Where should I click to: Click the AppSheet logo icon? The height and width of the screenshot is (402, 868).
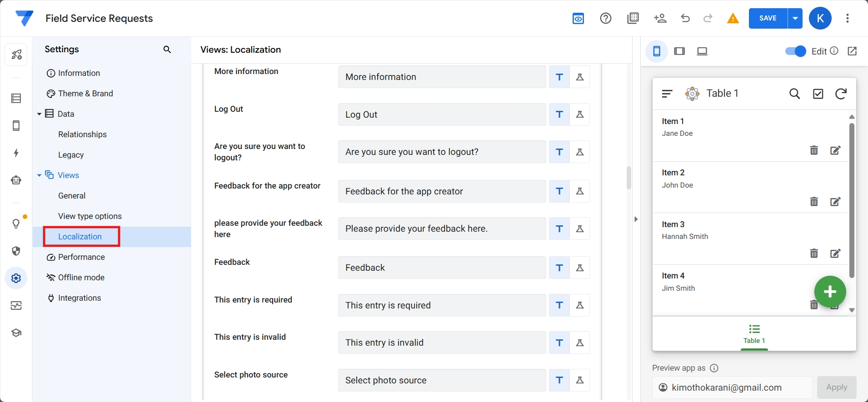point(24,18)
